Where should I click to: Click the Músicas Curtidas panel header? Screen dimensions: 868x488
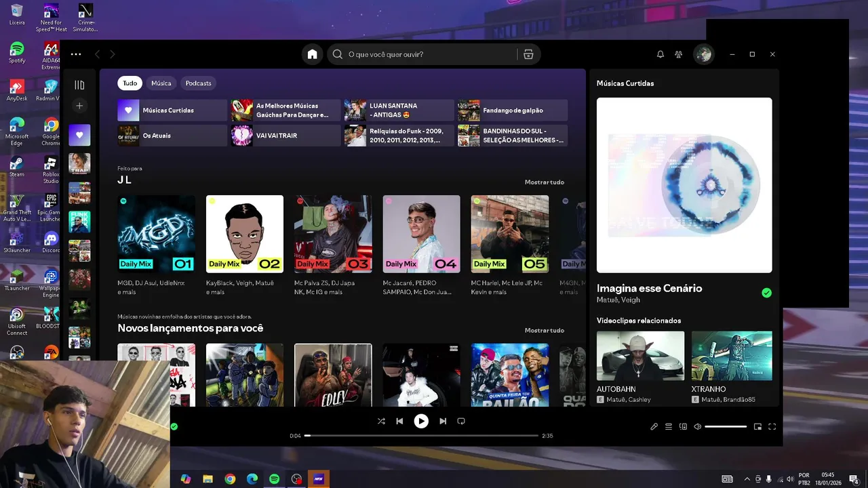(x=625, y=83)
